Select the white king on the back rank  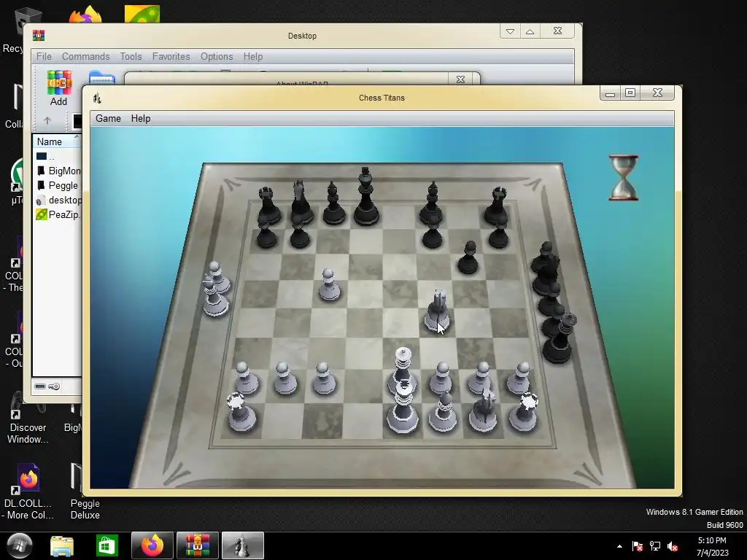click(x=403, y=408)
